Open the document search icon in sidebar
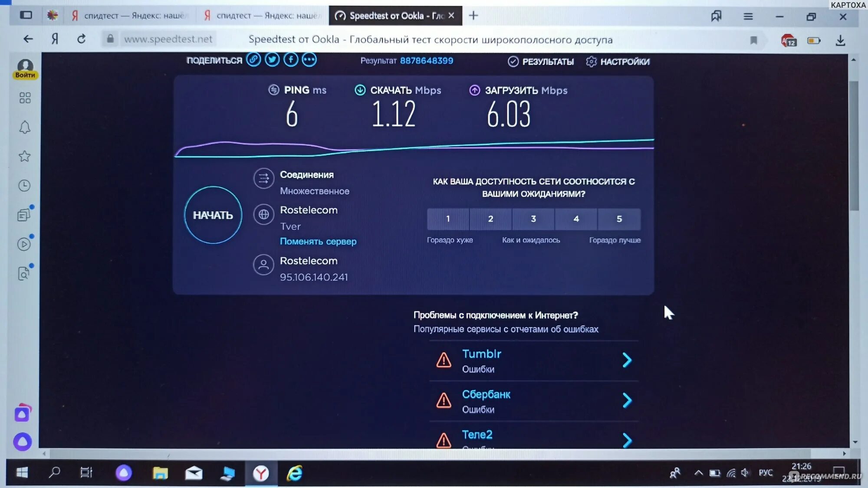This screenshot has height=488, width=868. click(x=24, y=273)
